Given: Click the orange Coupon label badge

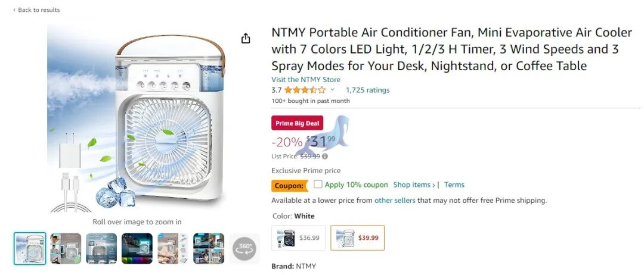Looking at the screenshot, I should (x=289, y=185).
